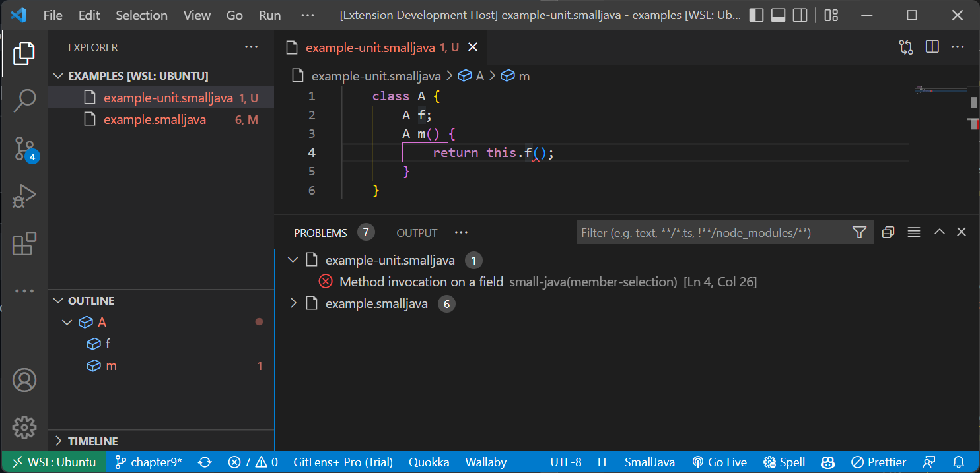Toggle Secondary Side Bar visibility
This screenshot has width=980, height=473.
coord(800,15)
